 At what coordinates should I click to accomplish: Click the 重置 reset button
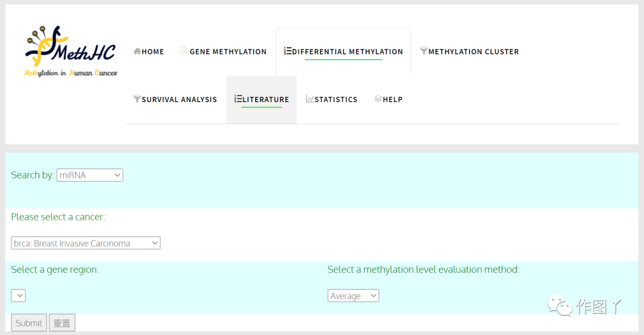(62, 322)
